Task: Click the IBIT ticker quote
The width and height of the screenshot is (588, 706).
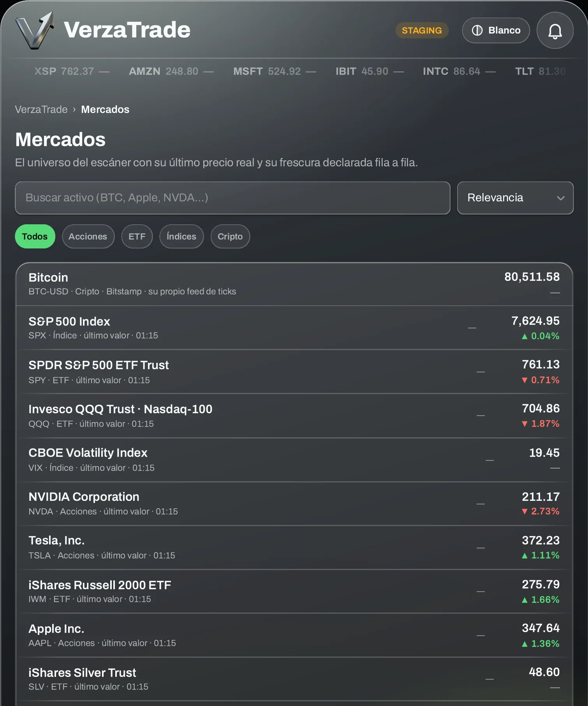Action: pyautogui.click(x=370, y=71)
